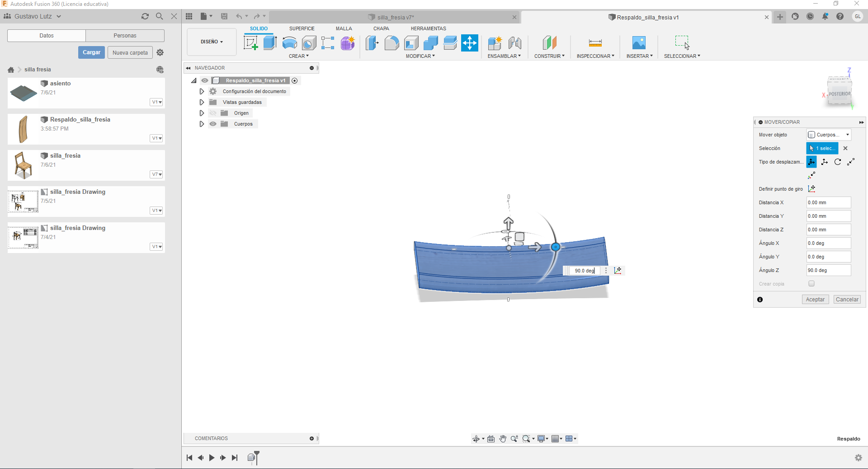Switch to the SUPERFICIE ribbon tab
This screenshot has width=868, height=469.
[x=302, y=28]
